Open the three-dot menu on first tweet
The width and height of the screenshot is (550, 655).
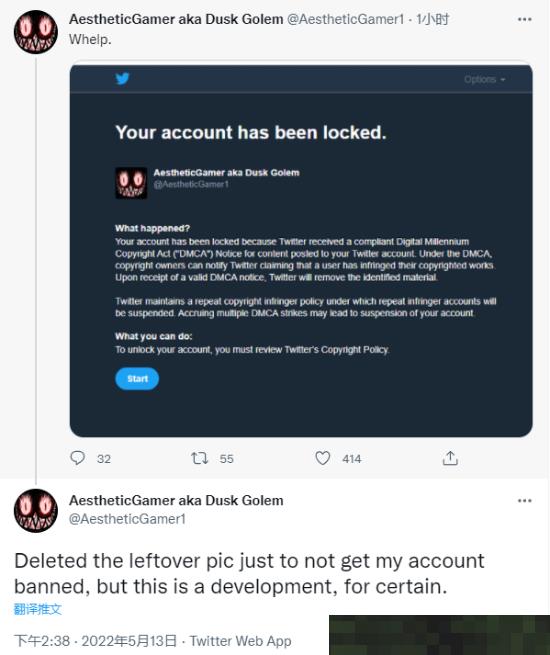click(525, 19)
